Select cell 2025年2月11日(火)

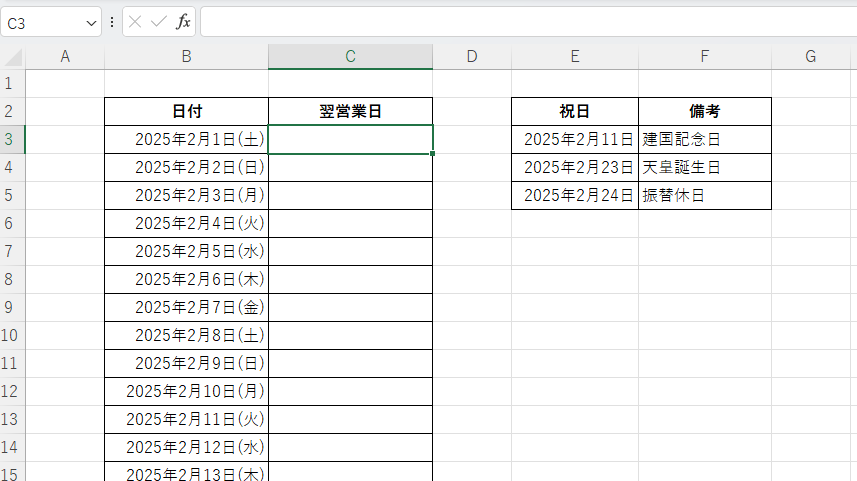tap(186, 419)
